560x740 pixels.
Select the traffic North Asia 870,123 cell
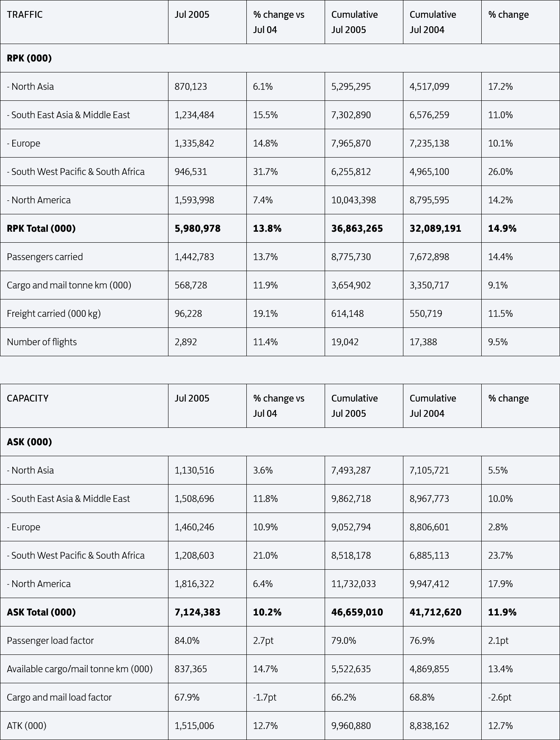[207, 86]
